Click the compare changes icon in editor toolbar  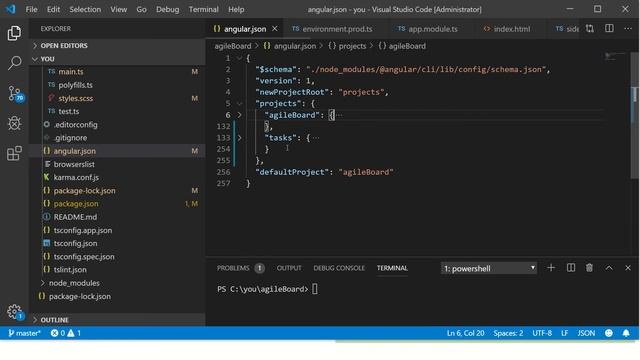click(590, 29)
